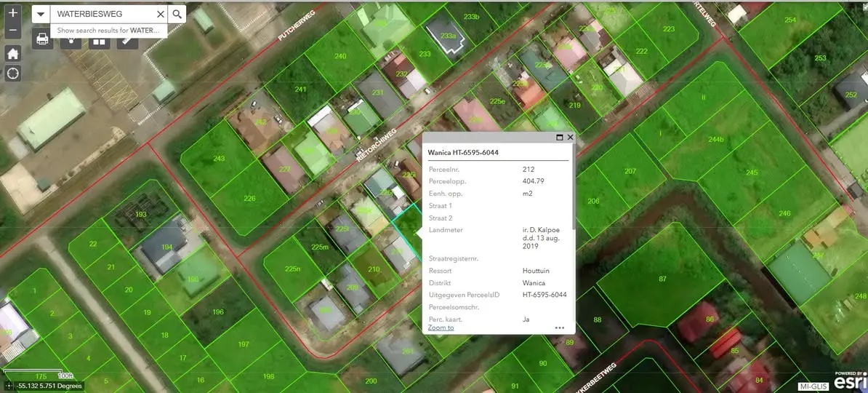Select parcel 244b on the map
The width and height of the screenshot is (868, 393).
716,139
